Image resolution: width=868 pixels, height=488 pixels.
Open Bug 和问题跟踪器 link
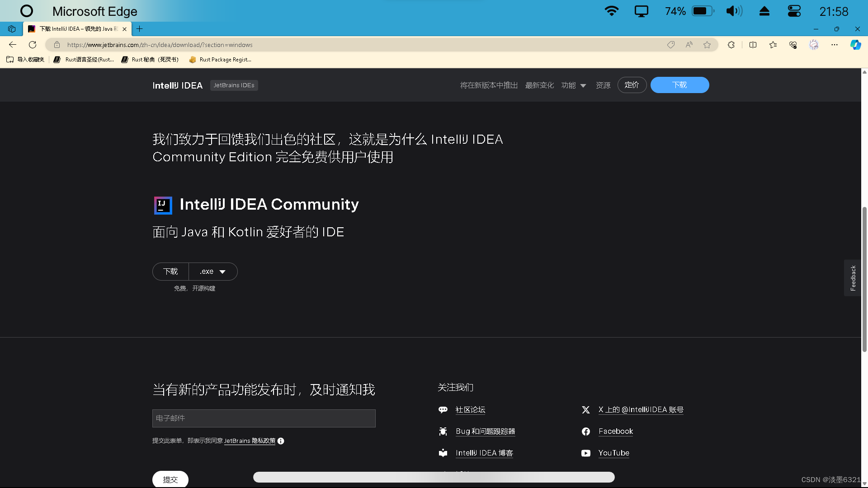coord(485,432)
